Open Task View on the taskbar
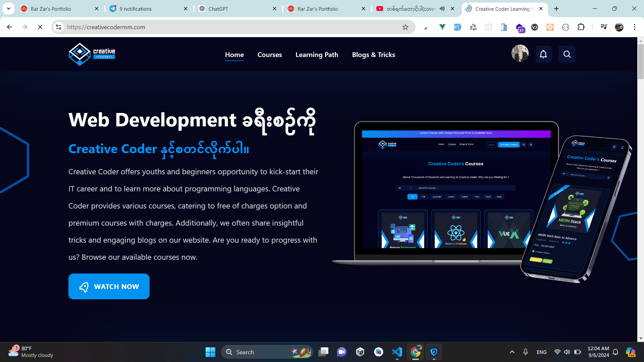 coord(323,352)
